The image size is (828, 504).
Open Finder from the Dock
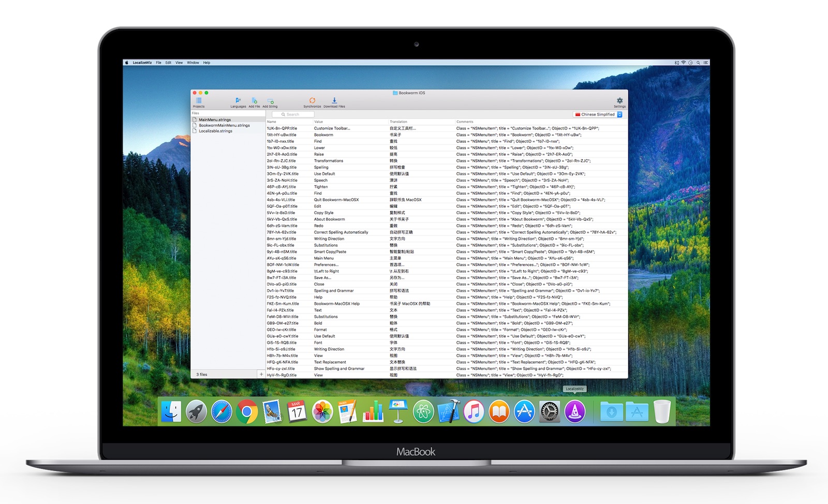[171, 412]
